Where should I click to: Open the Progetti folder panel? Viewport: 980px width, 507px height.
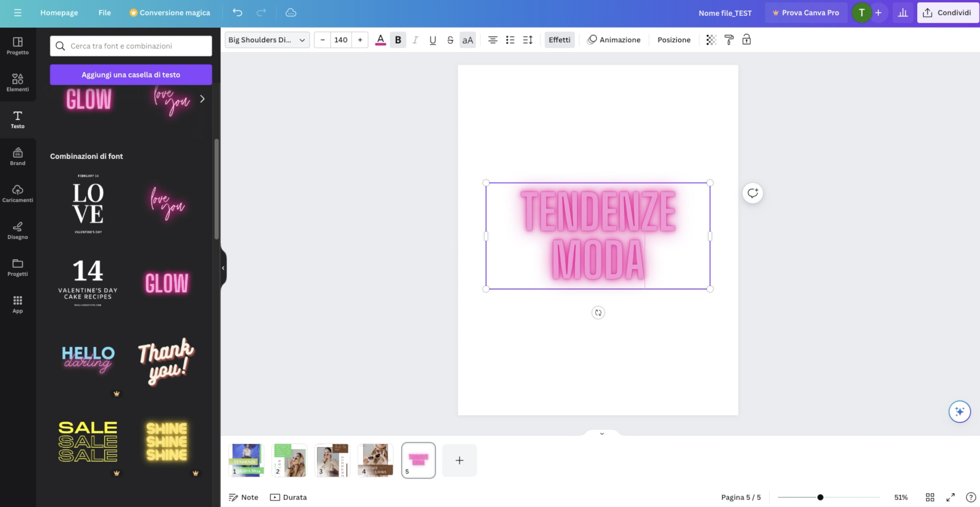17,267
